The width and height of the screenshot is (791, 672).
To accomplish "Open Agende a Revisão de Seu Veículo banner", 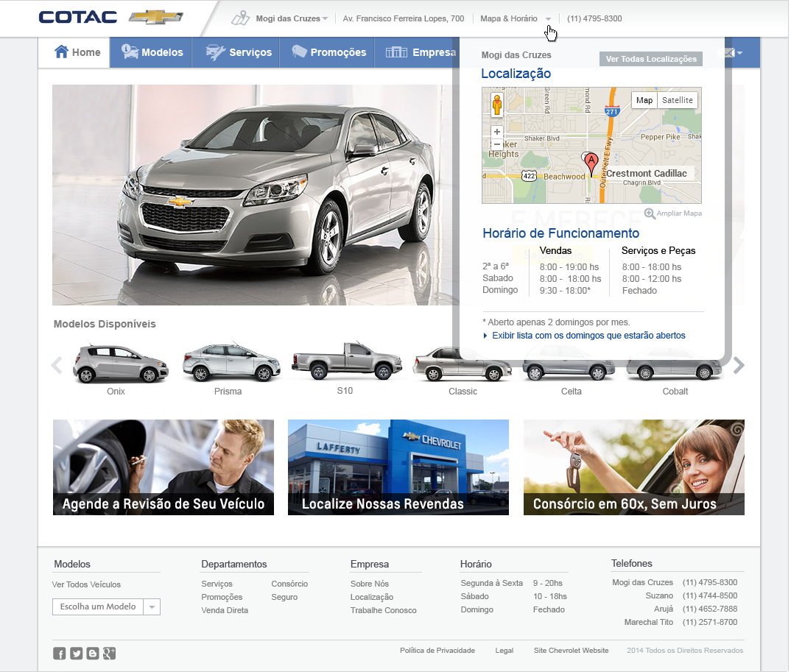I will pos(164,467).
